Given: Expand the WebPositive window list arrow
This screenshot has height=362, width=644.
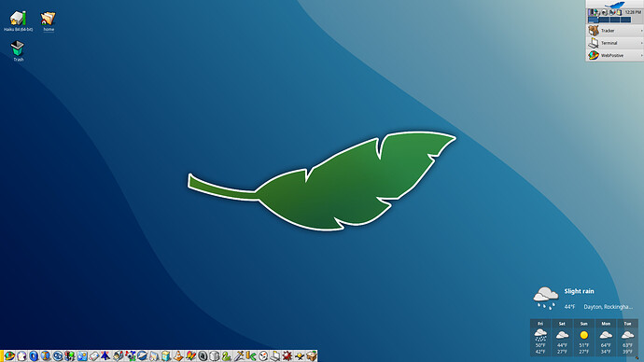Looking at the screenshot, I should pos(641,55).
